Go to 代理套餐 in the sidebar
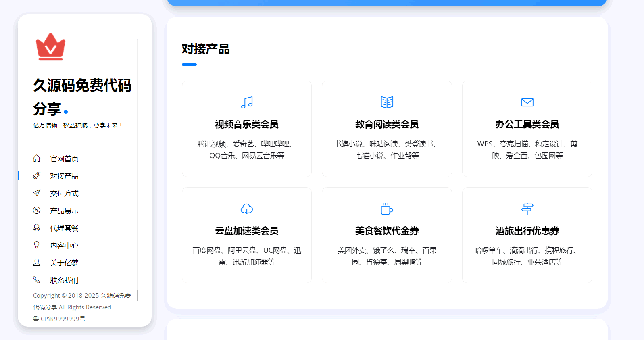 (x=64, y=228)
